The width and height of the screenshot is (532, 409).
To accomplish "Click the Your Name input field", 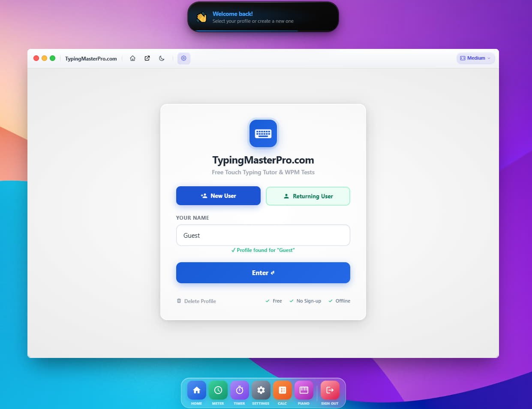I will (263, 235).
